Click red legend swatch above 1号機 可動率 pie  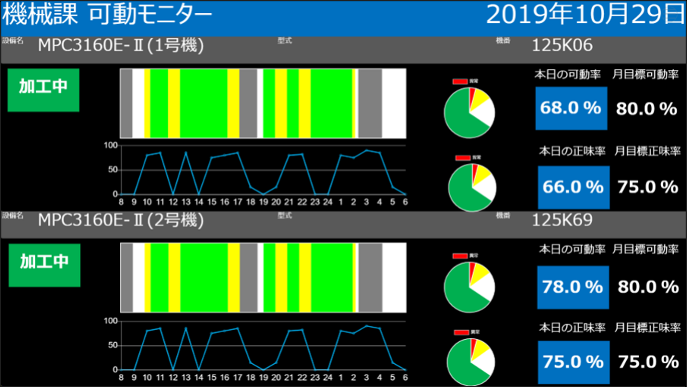tap(460, 82)
